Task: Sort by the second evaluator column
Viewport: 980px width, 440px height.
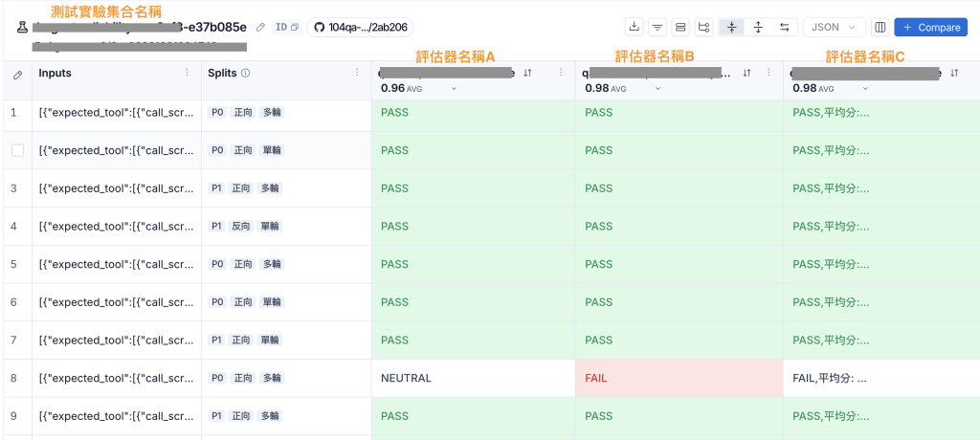Action: [x=746, y=73]
